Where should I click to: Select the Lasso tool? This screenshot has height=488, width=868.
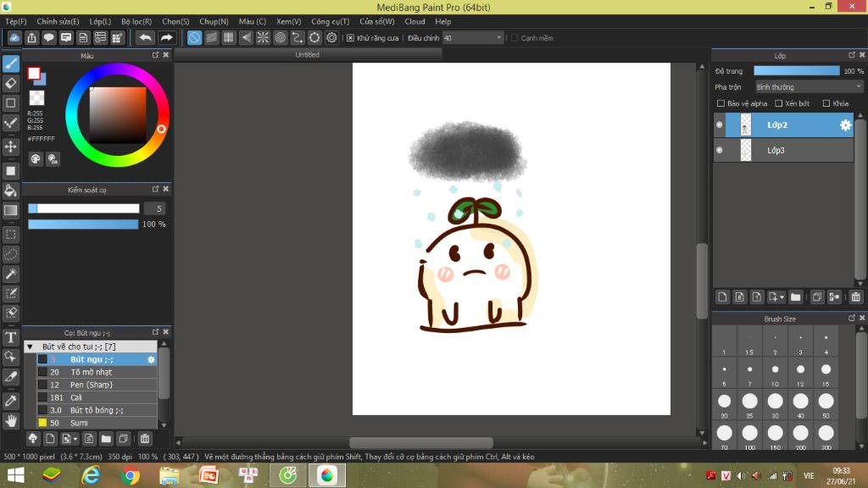tap(10, 254)
